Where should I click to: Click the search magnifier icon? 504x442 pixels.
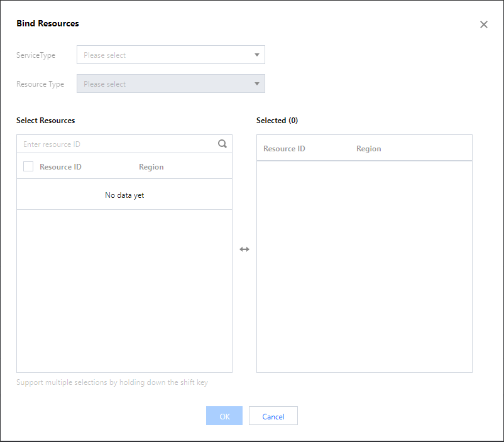pyautogui.click(x=222, y=144)
